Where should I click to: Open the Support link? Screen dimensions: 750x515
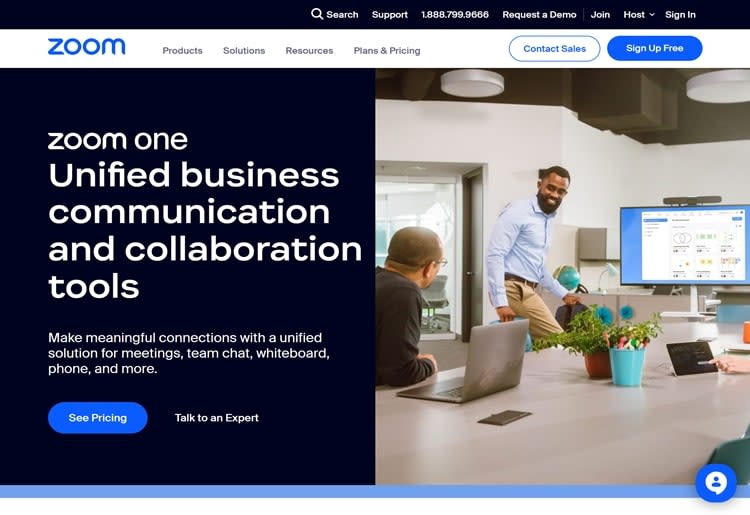390,15
